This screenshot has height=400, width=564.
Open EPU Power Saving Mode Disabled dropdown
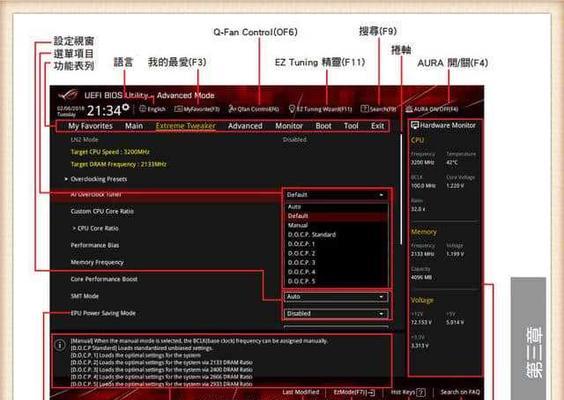(x=336, y=314)
